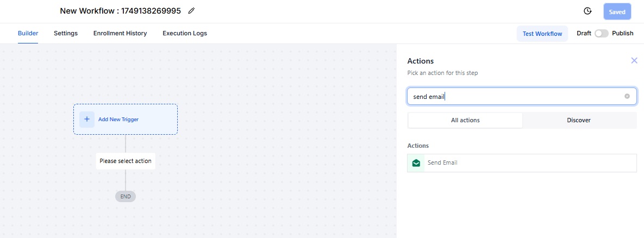
Task: Switch to the Discover actions view
Action: pos(579,120)
